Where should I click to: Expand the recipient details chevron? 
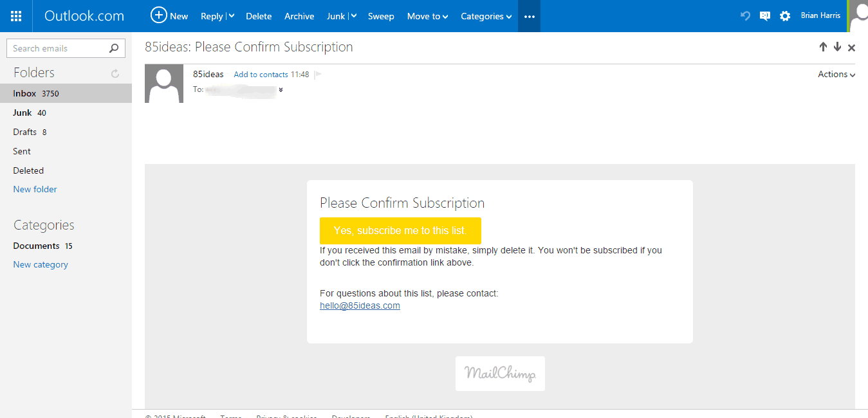(x=281, y=90)
